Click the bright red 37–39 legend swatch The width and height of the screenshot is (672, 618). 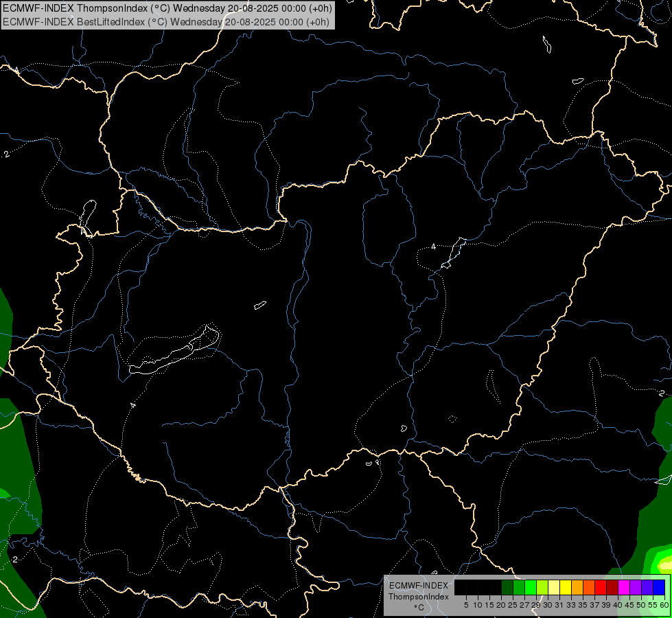point(601,587)
